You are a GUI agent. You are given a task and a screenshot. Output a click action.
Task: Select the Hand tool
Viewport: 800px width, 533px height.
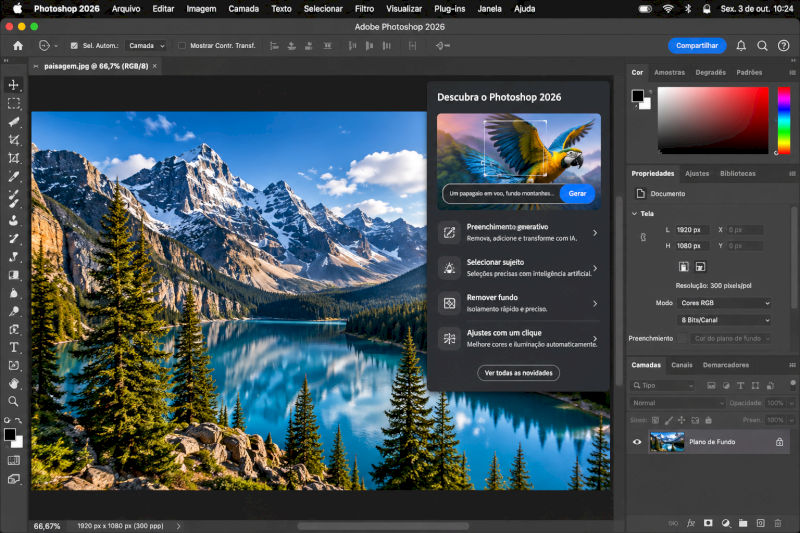point(13,383)
